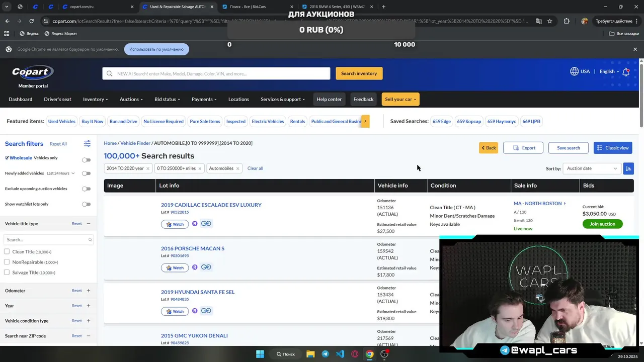
Task: Open the Sell your car dropdown
Action: point(400,99)
